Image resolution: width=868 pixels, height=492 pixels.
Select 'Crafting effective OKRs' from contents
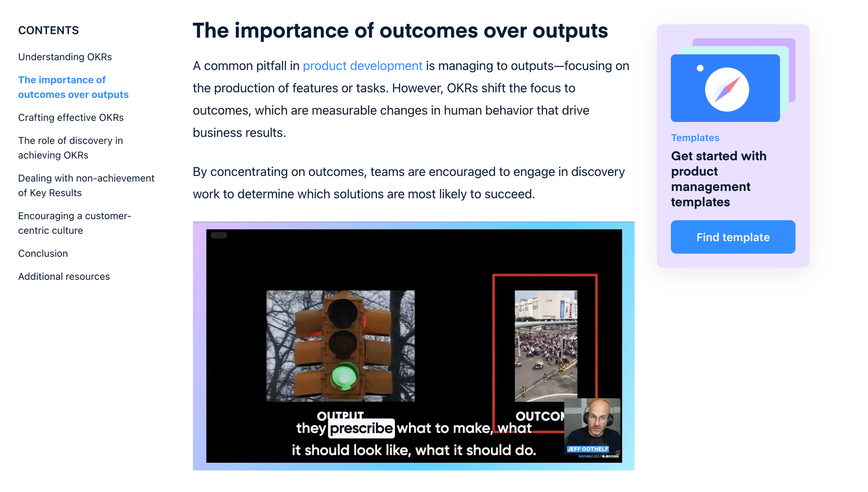71,118
